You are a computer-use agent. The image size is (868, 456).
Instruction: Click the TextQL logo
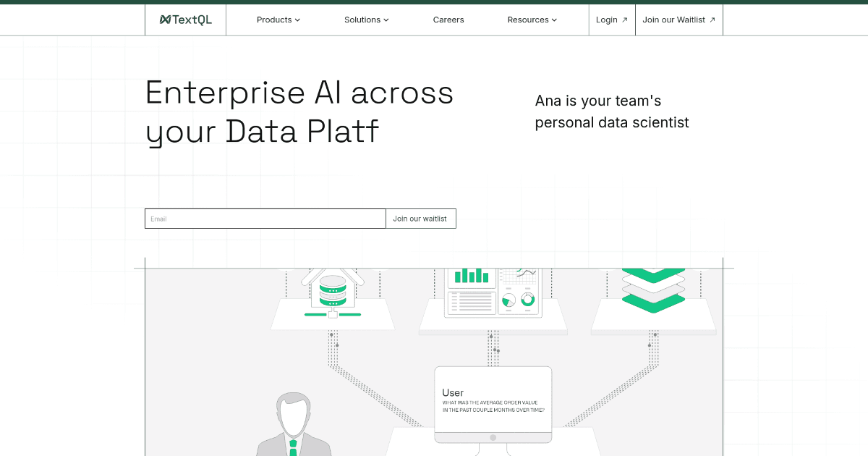click(x=186, y=20)
